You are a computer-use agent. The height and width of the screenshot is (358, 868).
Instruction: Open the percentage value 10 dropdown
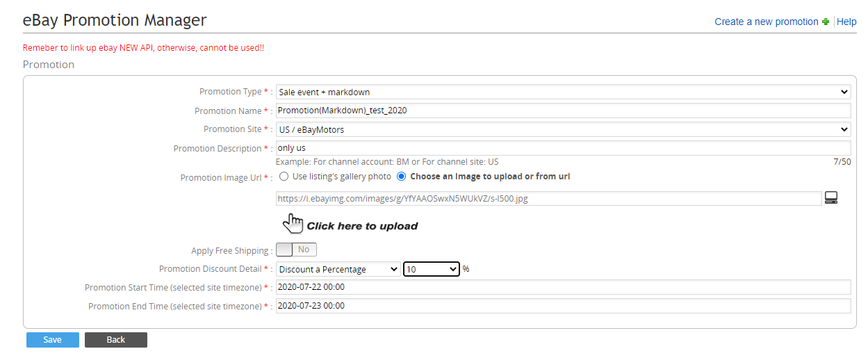[x=432, y=269]
